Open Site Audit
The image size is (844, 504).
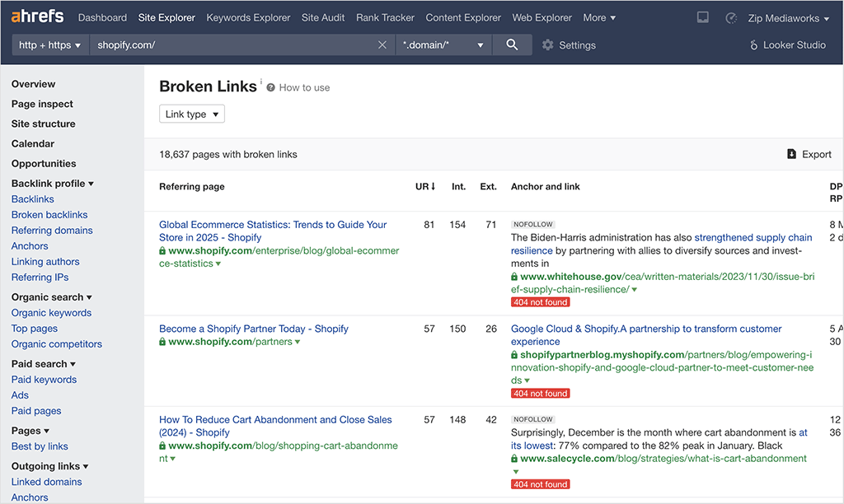click(323, 18)
